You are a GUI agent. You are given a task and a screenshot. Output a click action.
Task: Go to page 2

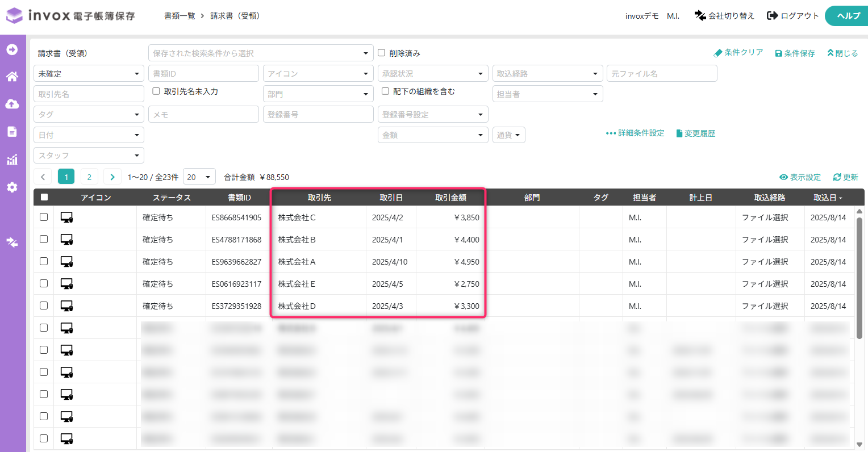click(x=89, y=177)
